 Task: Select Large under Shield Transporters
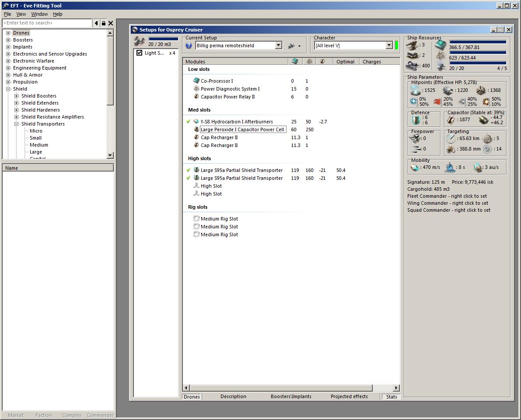(x=35, y=152)
